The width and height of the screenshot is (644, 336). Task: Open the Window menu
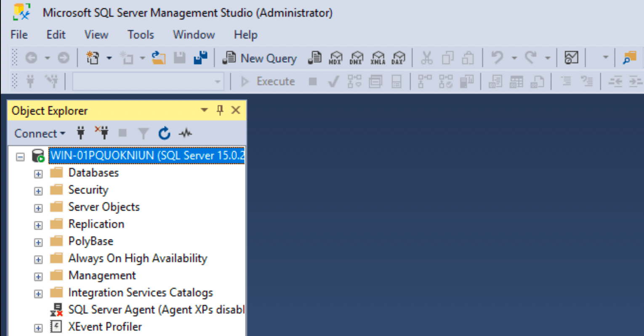(x=194, y=35)
